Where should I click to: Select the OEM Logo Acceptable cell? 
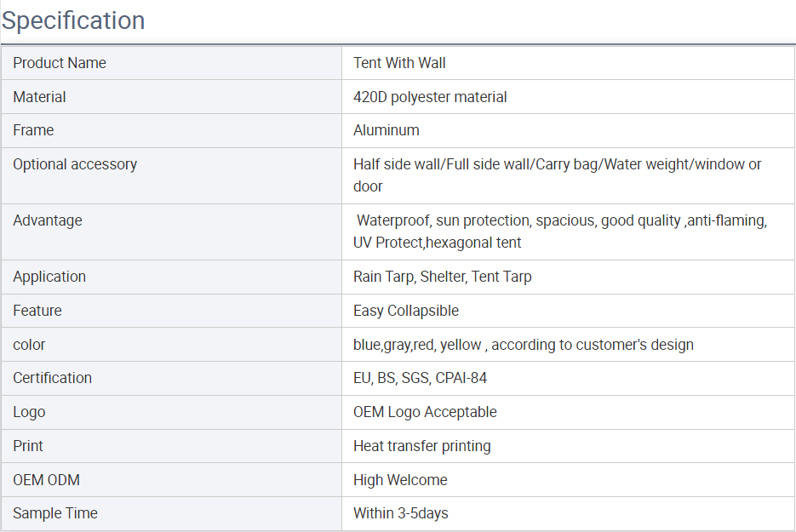pos(569,412)
